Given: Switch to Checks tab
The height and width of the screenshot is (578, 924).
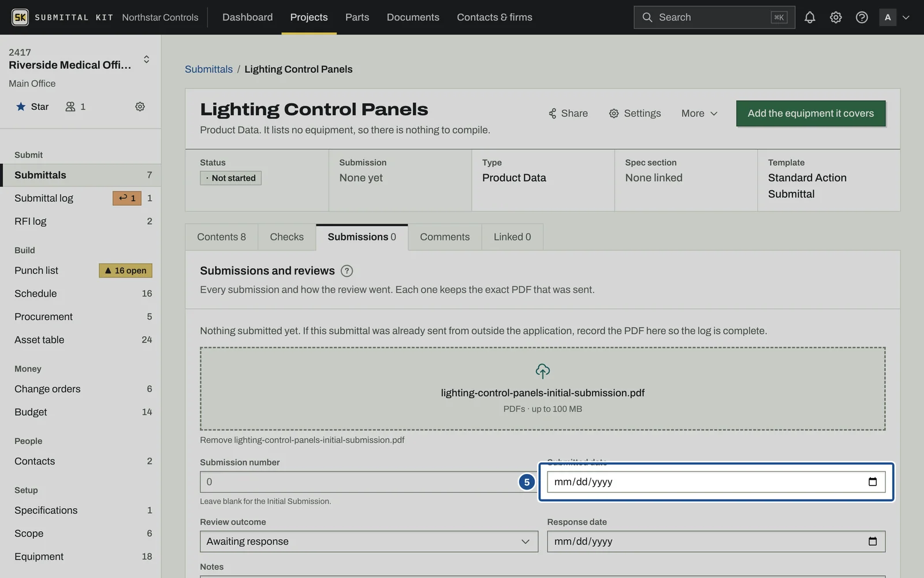Looking at the screenshot, I should [286, 237].
